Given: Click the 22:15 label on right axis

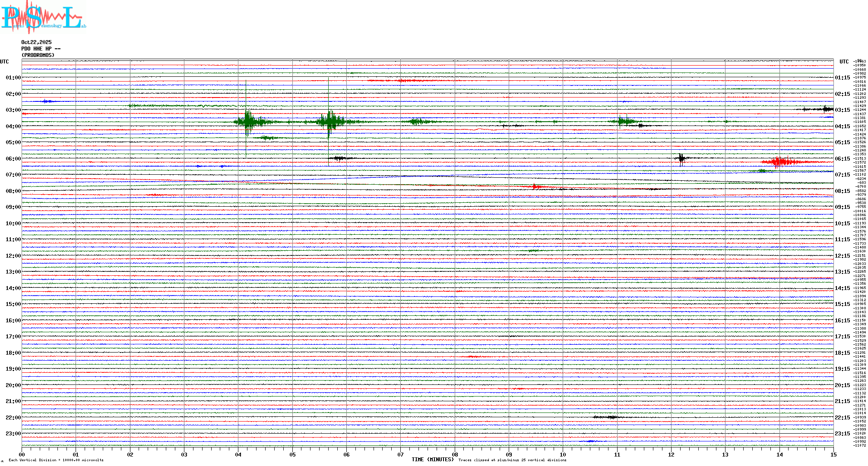Looking at the screenshot, I should click(842, 418).
